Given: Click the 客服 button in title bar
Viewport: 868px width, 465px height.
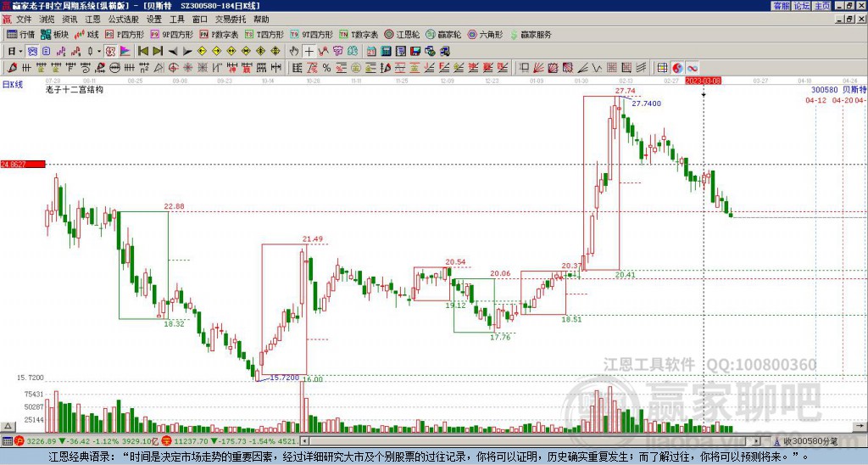Looking at the screenshot, I should click(x=781, y=6).
